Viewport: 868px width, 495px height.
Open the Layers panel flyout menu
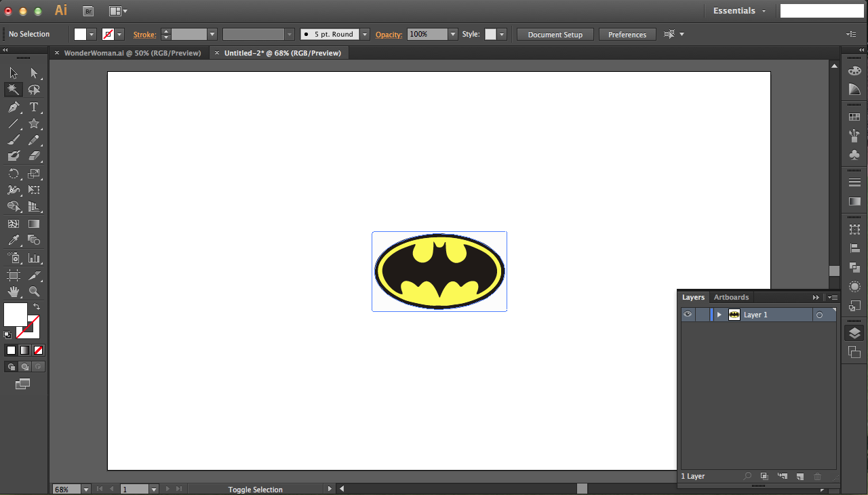[833, 297]
